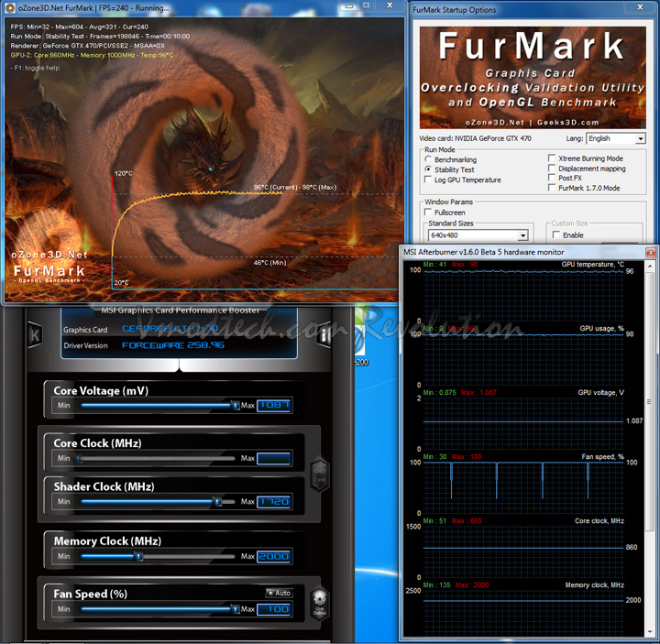
Task: Click scroll-down arrow in hardware monitor
Action: [650, 631]
